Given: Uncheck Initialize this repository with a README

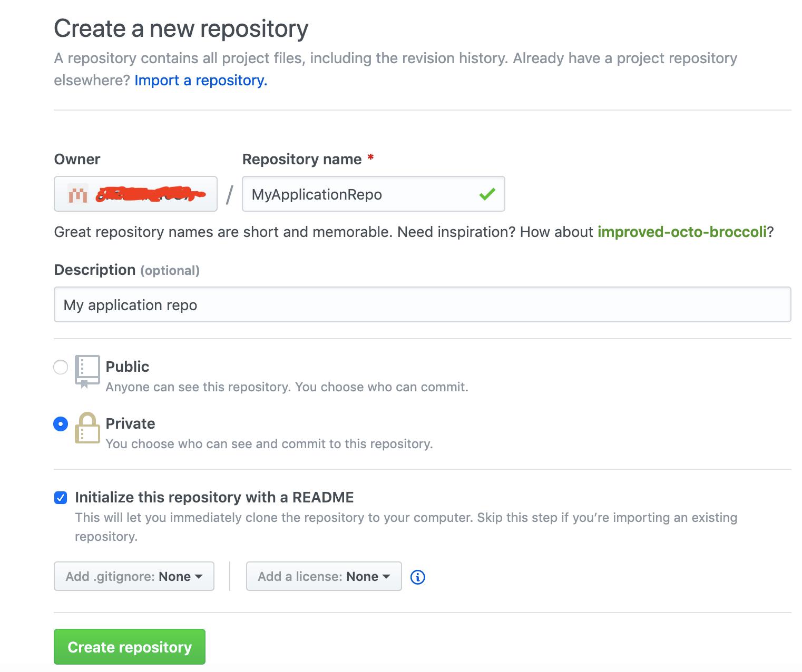Looking at the screenshot, I should click(61, 497).
